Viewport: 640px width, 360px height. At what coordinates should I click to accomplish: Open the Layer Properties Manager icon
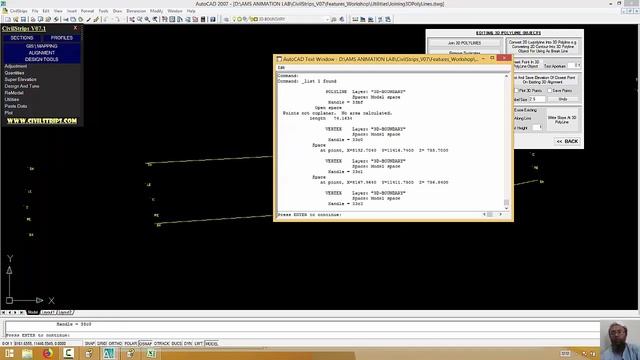pyautogui.click(x=226, y=19)
